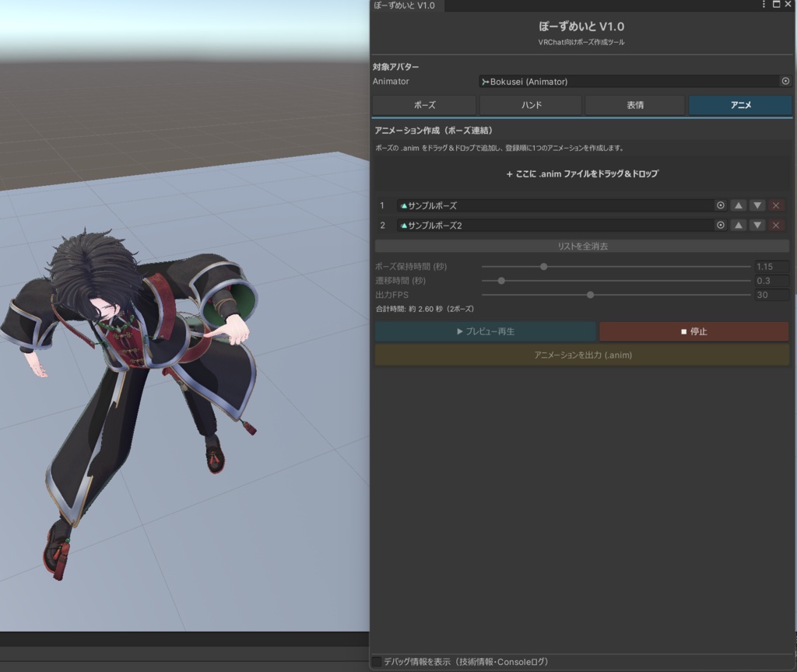
Task: Open the Animator object picker circle icon
Action: [785, 81]
